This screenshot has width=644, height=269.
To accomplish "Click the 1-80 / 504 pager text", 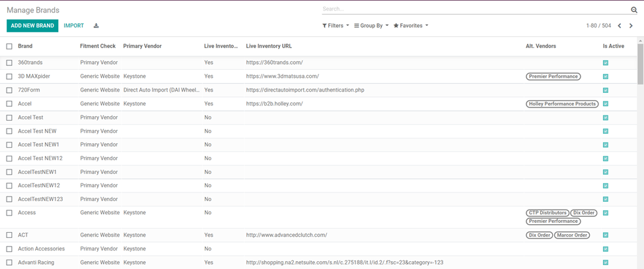I will point(598,26).
